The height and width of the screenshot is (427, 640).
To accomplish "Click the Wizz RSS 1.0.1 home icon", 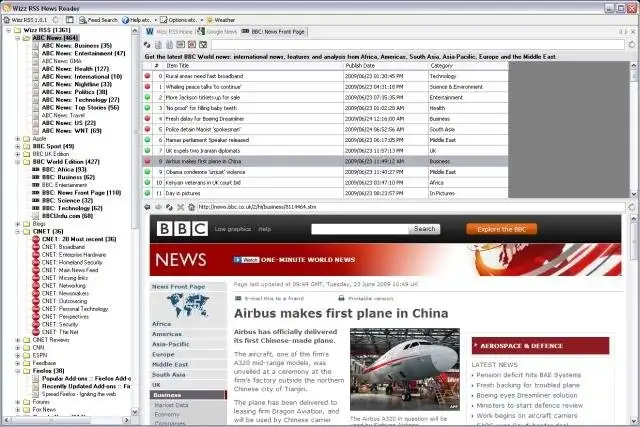I will pos(7,20).
